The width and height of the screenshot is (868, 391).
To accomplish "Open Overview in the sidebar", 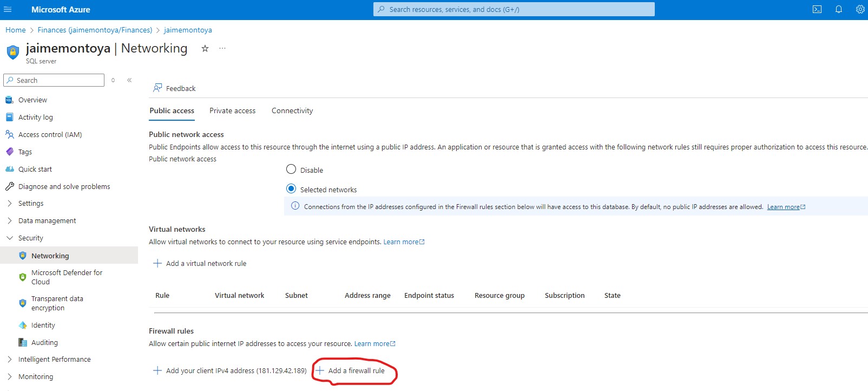I will coord(32,100).
